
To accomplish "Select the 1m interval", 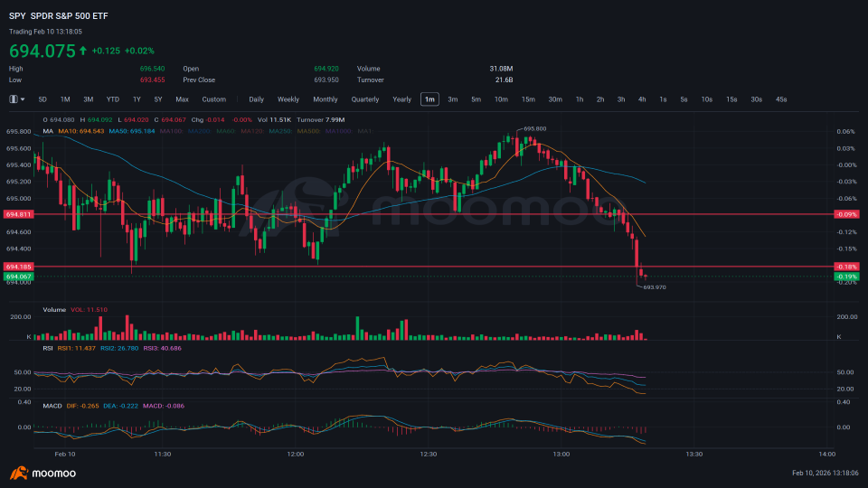I will pos(429,99).
